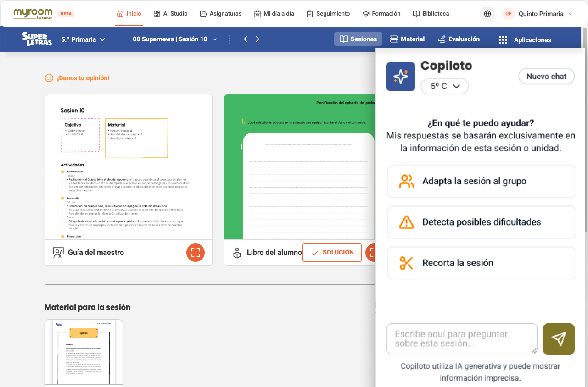The image size is (588, 387).
Task: Go to Formación
Action: pyautogui.click(x=381, y=14)
